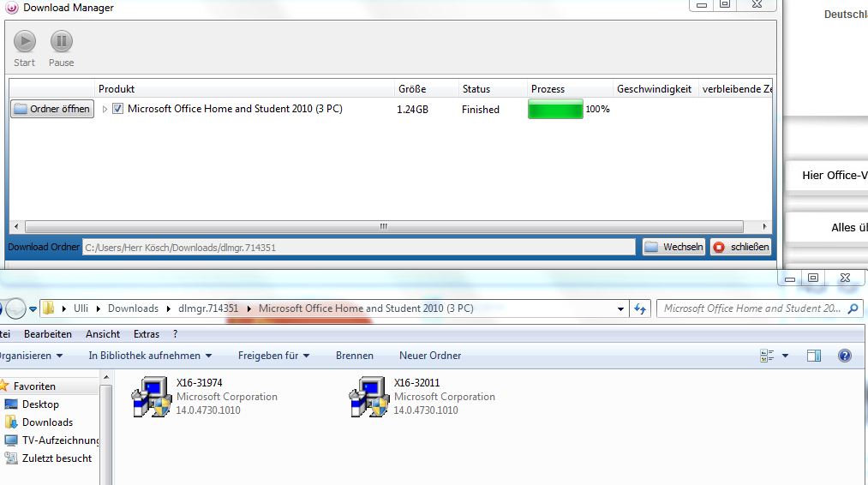This screenshot has width=868, height=485.
Task: Click navigation pane scroll up arrow
Action: click(x=106, y=378)
